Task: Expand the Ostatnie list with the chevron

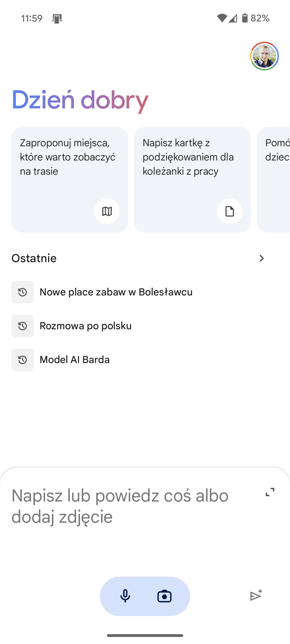Action: click(262, 258)
